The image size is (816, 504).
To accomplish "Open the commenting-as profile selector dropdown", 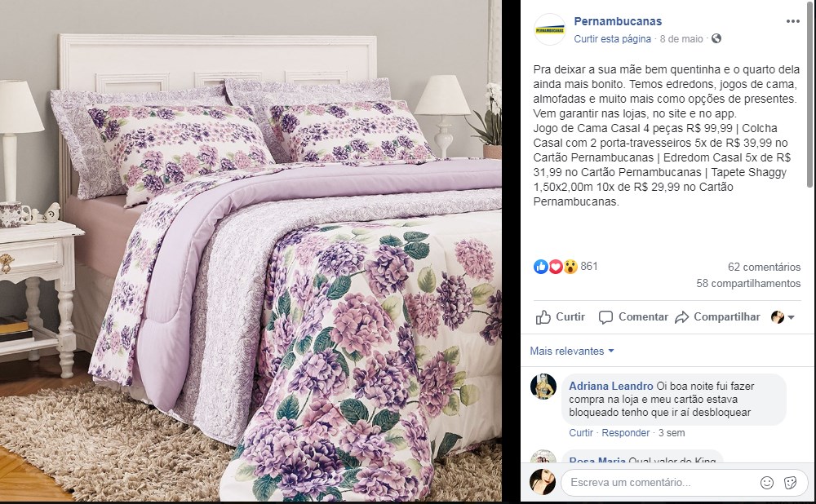I will pos(783,317).
